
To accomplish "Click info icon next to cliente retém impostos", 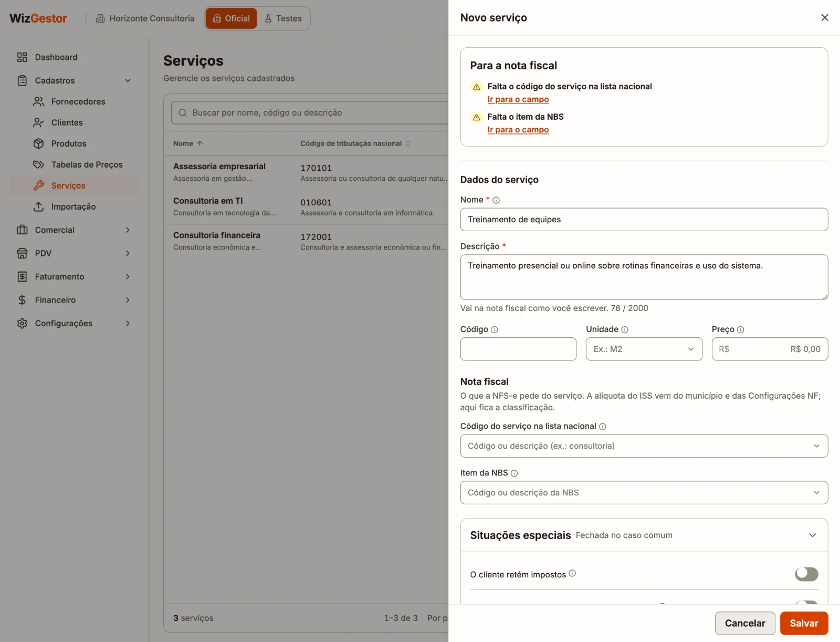I will click(572, 573).
